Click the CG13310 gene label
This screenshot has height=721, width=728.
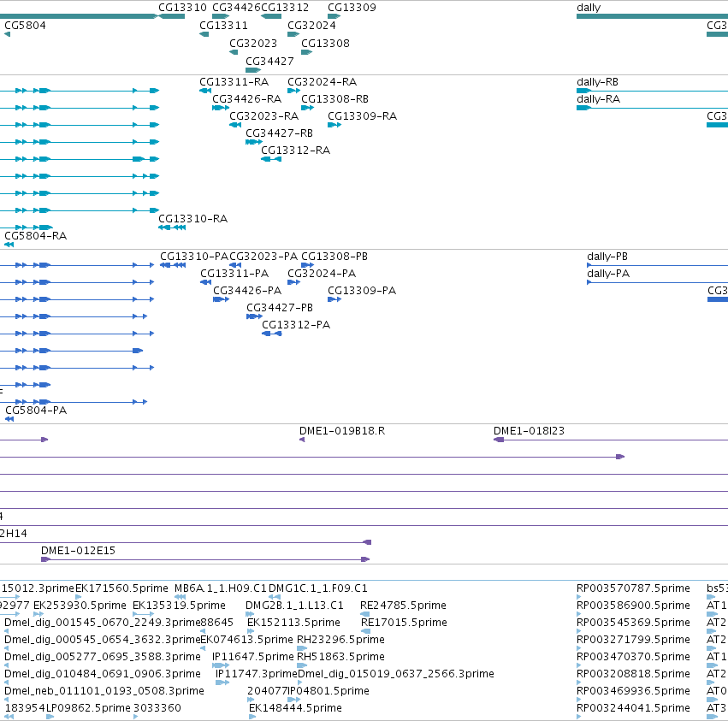[182, 8]
